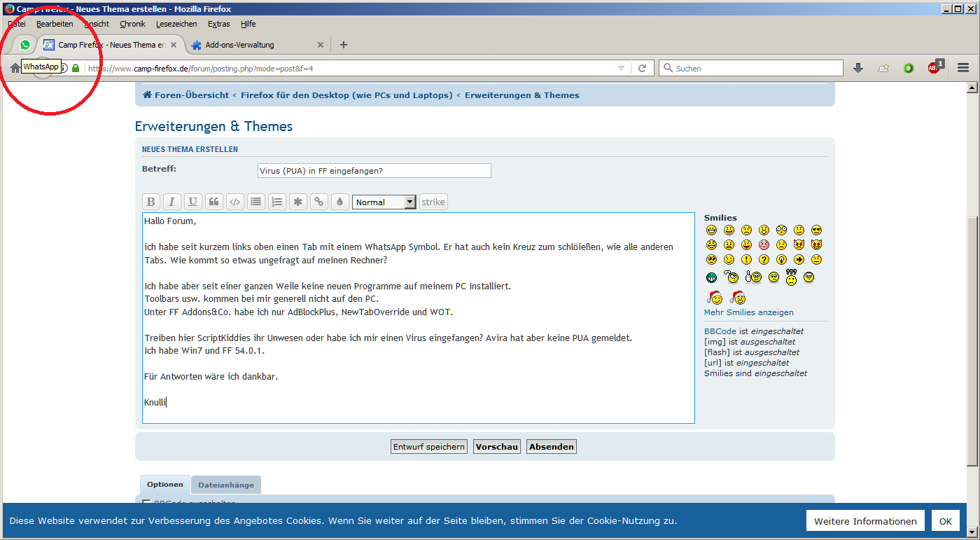Click the Erweiterungen & Themes page heading
The height and width of the screenshot is (540, 980).
coord(213,127)
